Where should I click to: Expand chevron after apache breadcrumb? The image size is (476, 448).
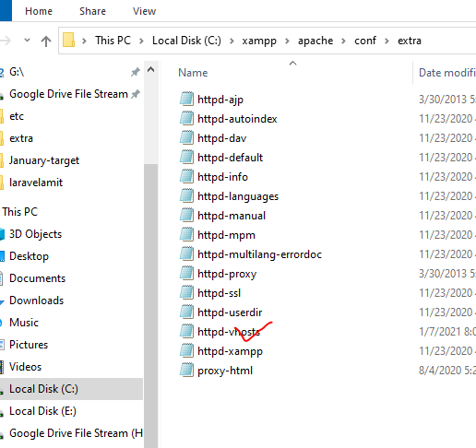[343, 41]
